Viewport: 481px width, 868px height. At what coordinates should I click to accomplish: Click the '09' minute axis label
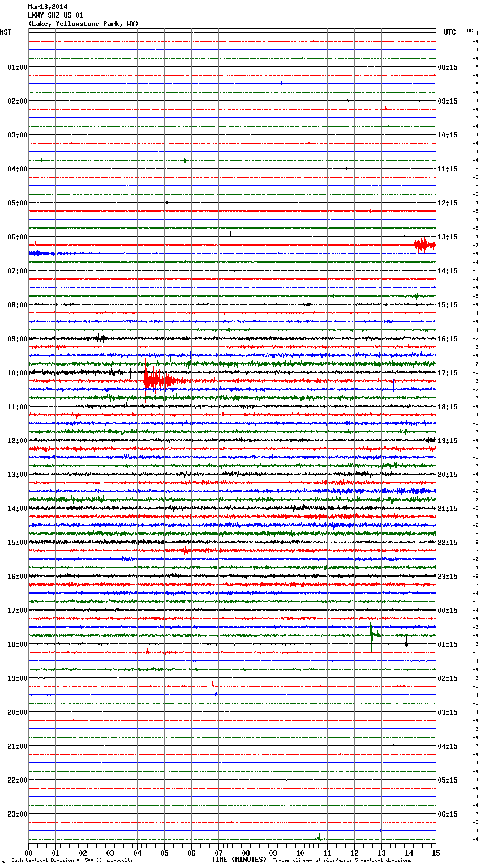pyautogui.click(x=273, y=853)
